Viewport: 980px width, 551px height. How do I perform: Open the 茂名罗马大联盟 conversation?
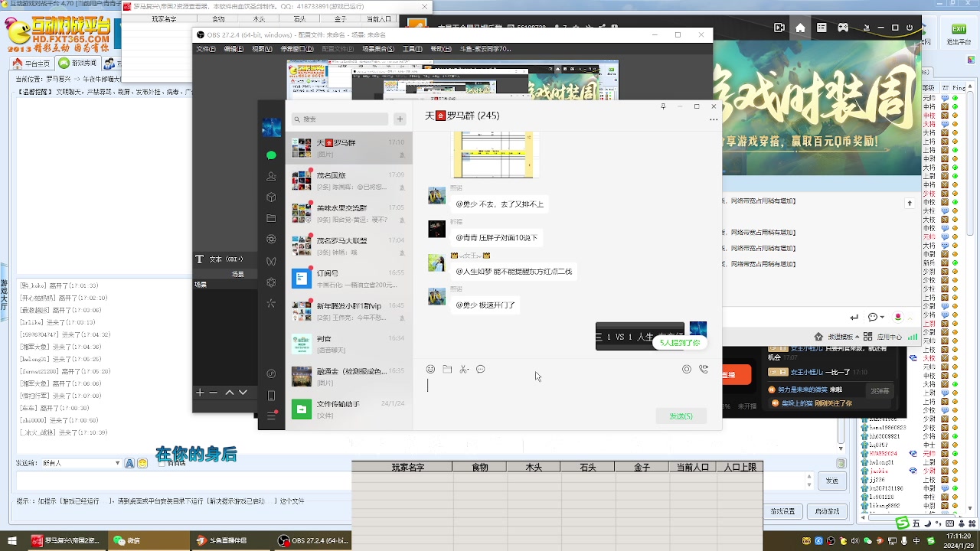click(x=349, y=246)
